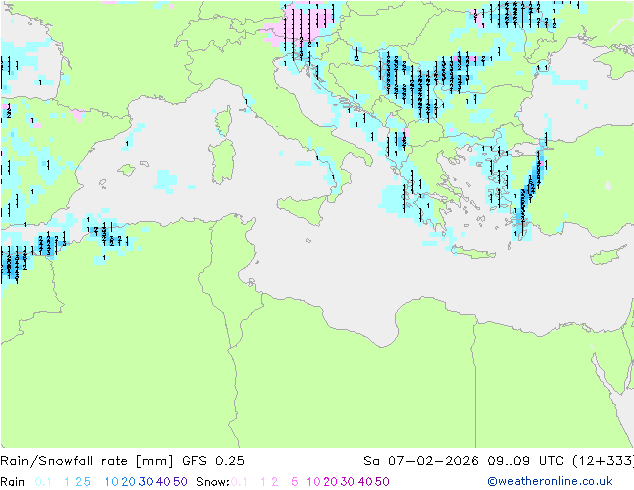Viewport: 634px width, 490px height.
Task: Click the Snow legend value 10
Action: [x=313, y=482]
